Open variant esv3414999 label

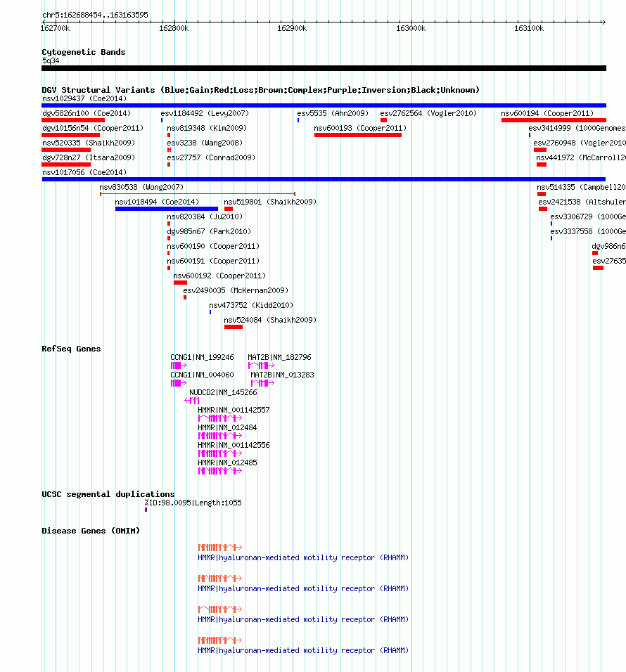coord(577,128)
